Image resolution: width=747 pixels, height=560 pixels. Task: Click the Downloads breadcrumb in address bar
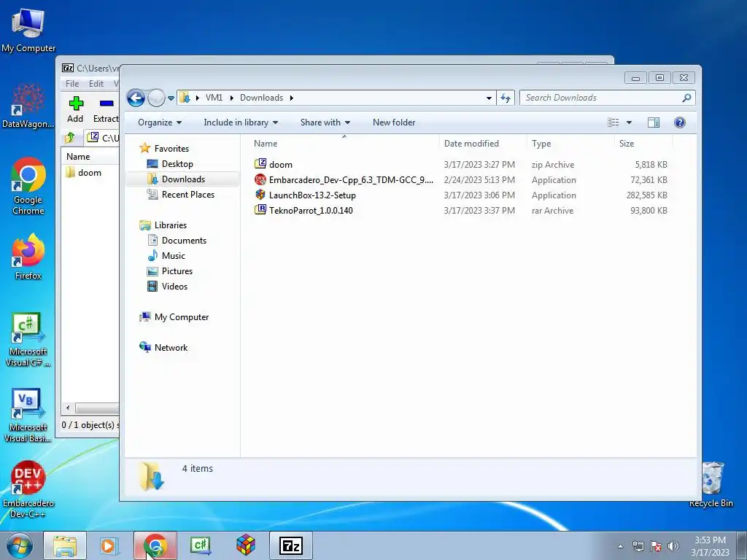pos(262,98)
